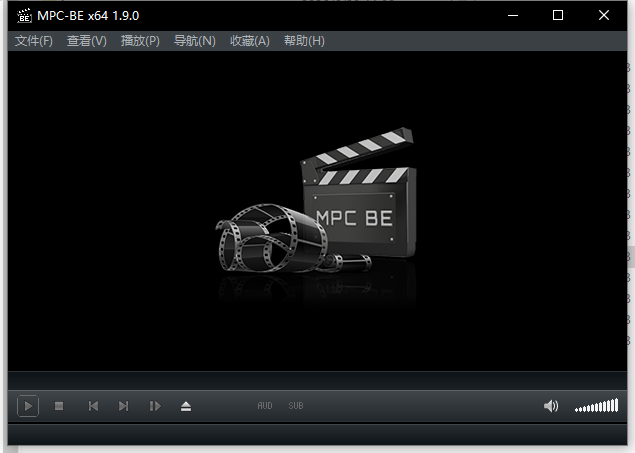
Task: Skip to next file
Action: (124, 406)
